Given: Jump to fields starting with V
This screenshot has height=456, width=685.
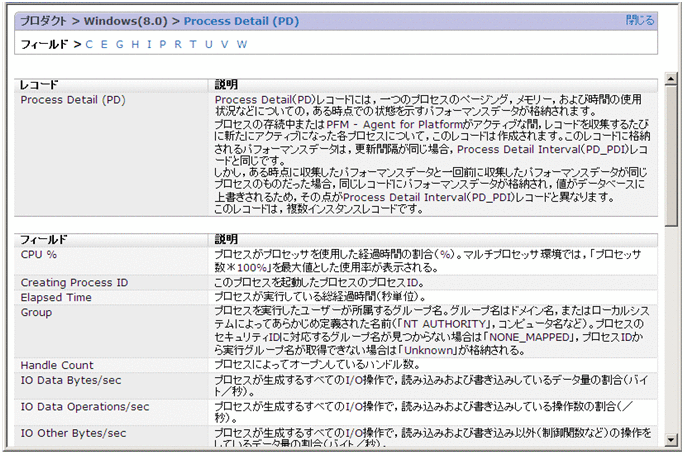Looking at the screenshot, I should click(222, 44).
